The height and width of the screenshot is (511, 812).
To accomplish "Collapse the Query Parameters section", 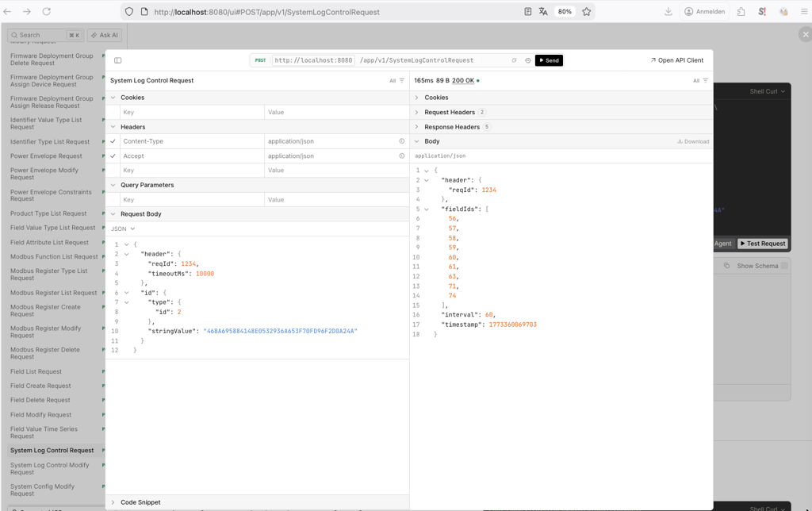I will (x=113, y=185).
